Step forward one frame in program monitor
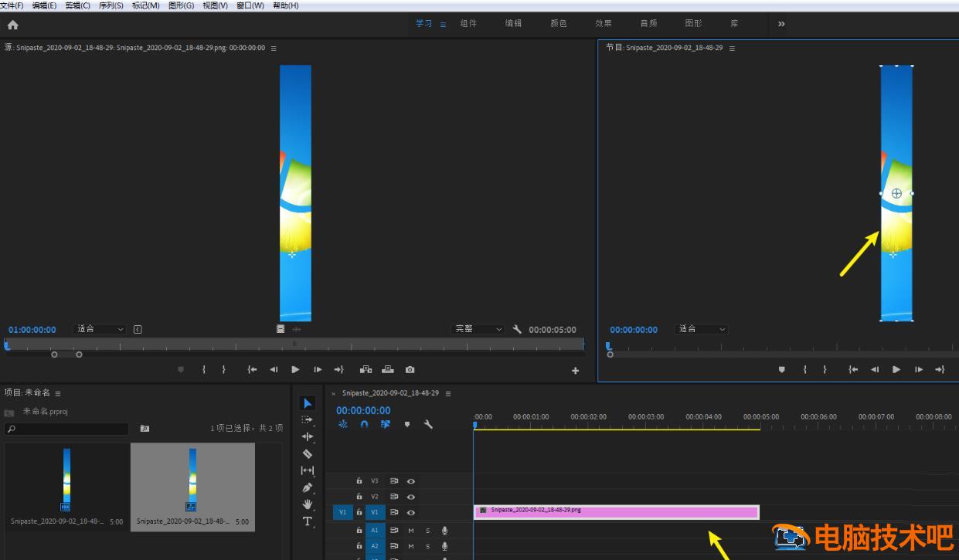This screenshot has width=959, height=560. coord(918,370)
